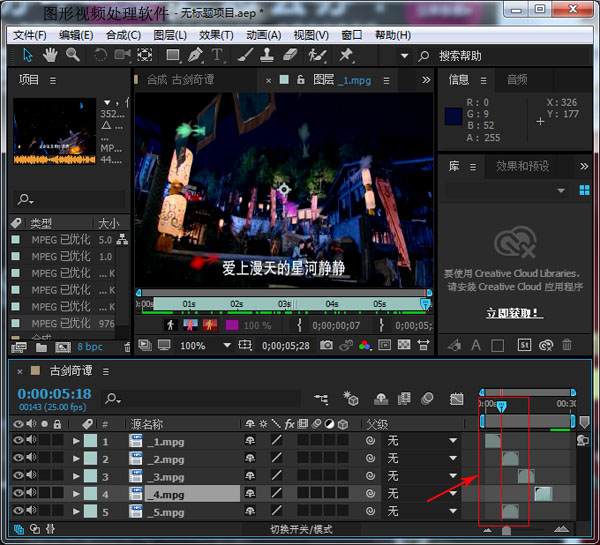Select the Rectangle shape tool

tap(173, 55)
